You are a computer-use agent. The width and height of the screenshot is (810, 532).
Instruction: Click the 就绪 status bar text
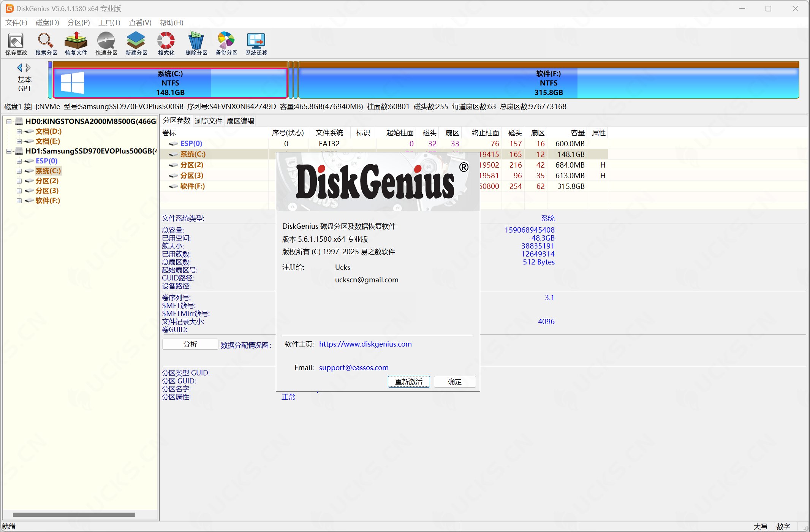pyautogui.click(x=9, y=526)
